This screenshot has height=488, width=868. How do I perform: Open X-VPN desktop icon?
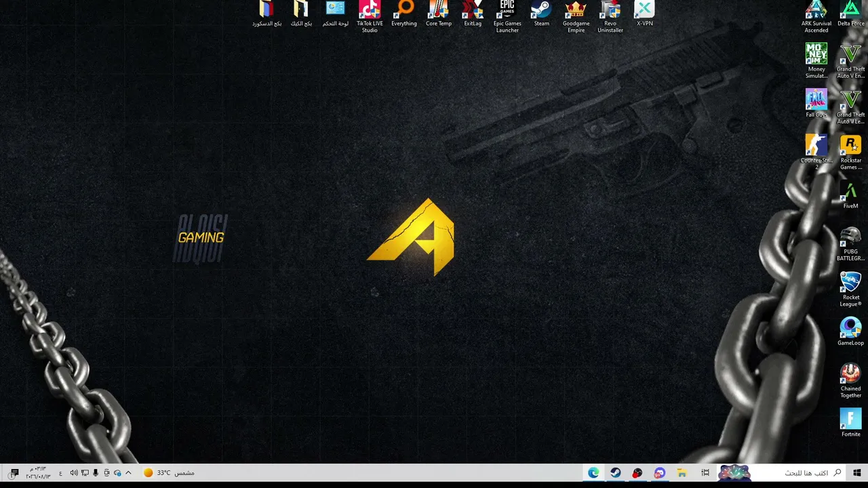coord(644,14)
